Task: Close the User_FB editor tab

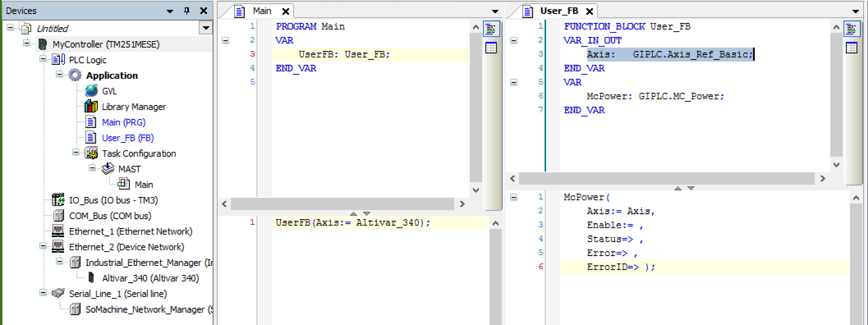Action: click(590, 12)
